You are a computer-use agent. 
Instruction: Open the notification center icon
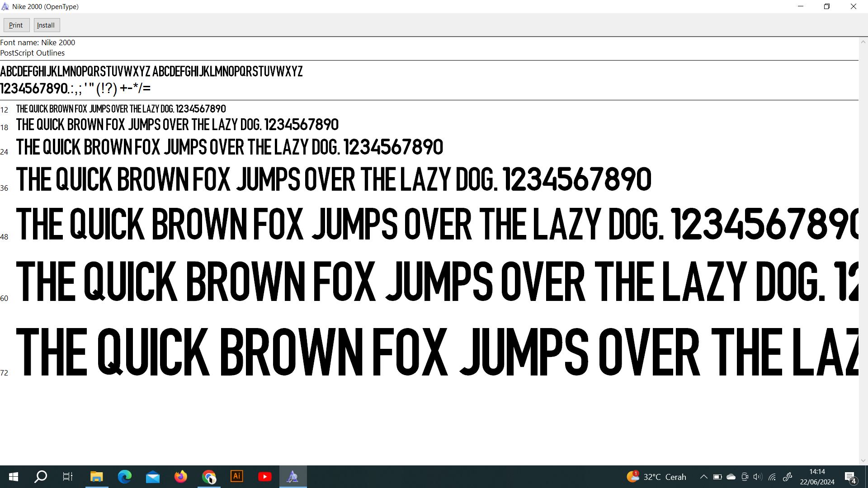pos(850,477)
